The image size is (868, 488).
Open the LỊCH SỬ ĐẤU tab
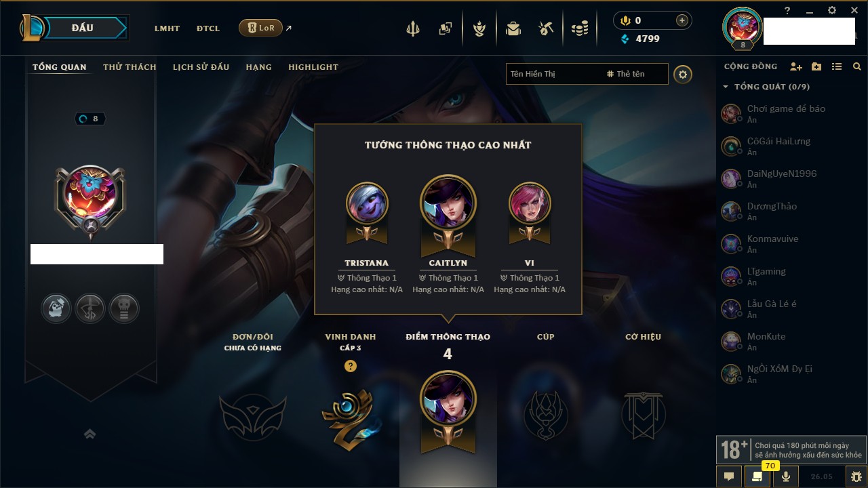[201, 67]
